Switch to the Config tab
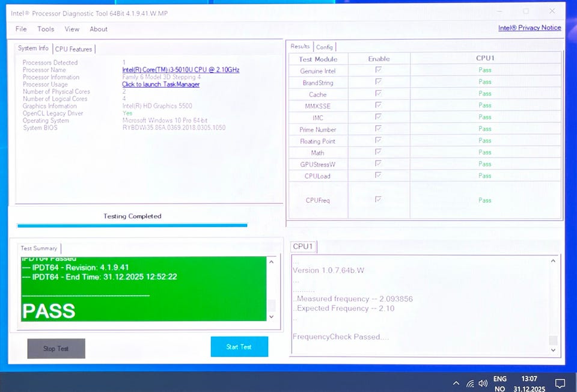 coord(325,47)
